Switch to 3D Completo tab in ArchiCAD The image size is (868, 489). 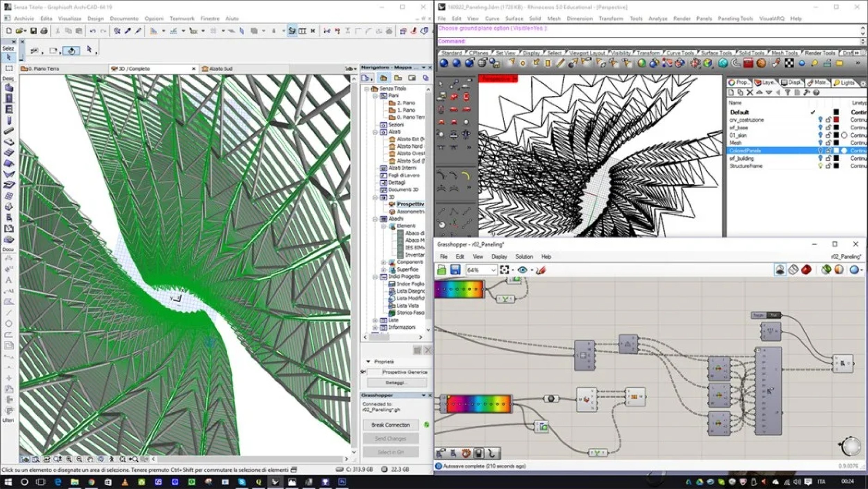pyautogui.click(x=132, y=67)
